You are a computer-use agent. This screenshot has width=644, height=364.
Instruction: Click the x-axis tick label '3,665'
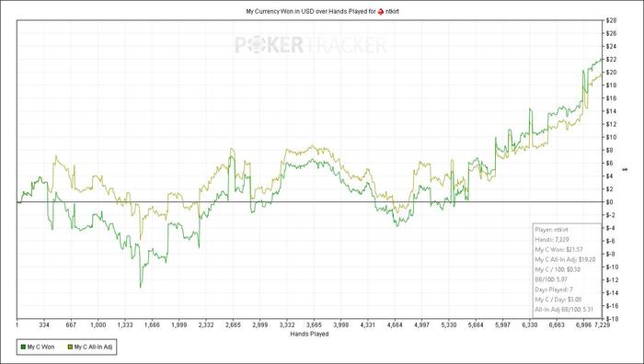(x=315, y=325)
